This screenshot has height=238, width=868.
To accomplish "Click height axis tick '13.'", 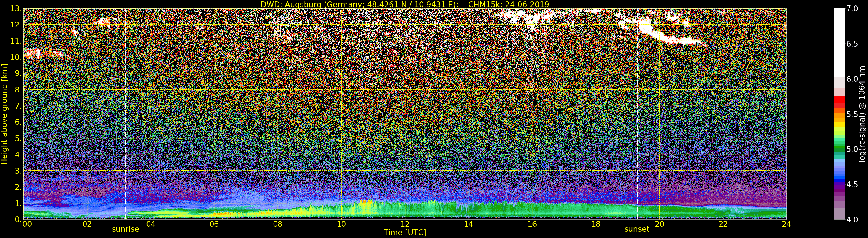I will (x=16, y=9).
